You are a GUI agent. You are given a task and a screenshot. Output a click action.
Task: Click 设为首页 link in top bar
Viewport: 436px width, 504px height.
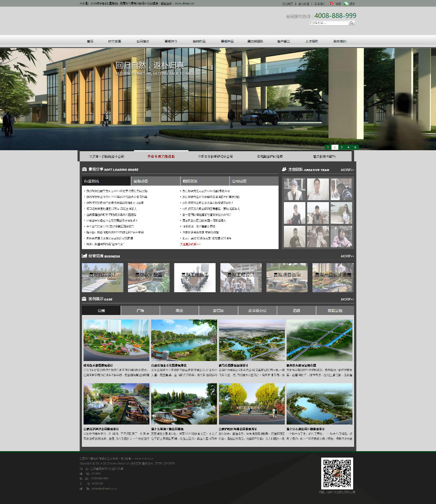click(288, 4)
